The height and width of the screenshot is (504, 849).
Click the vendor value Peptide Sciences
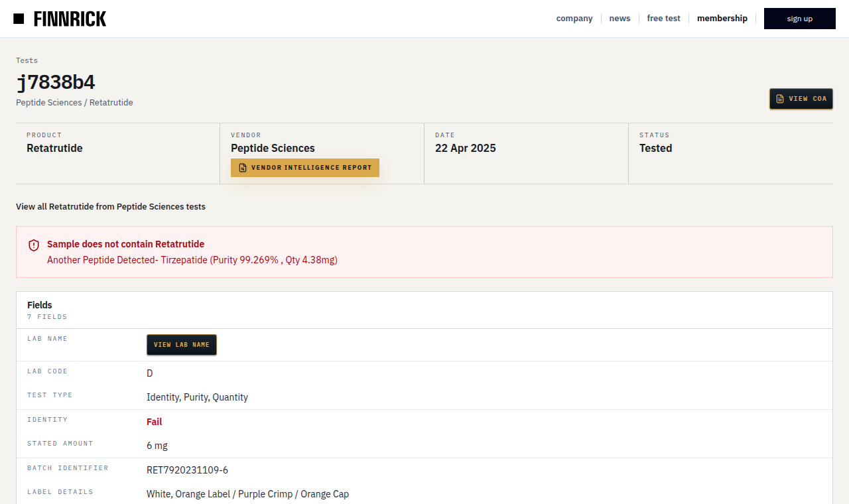click(273, 149)
